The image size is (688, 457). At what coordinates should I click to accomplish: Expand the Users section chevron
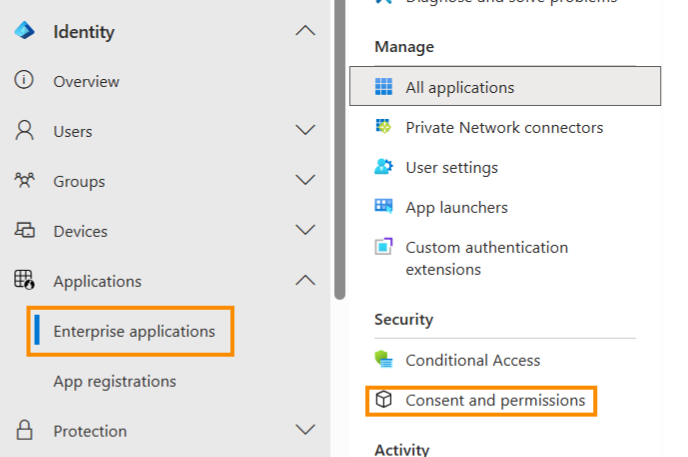tap(306, 131)
